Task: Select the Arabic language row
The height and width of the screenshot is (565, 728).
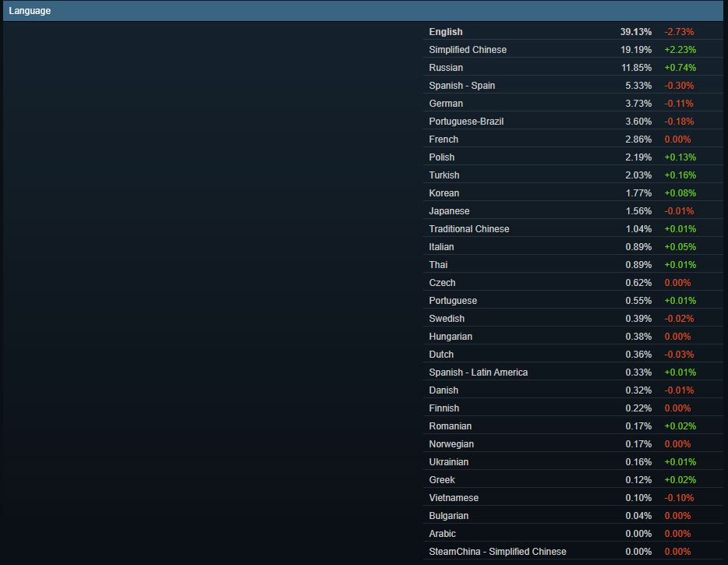Action: tap(573, 534)
